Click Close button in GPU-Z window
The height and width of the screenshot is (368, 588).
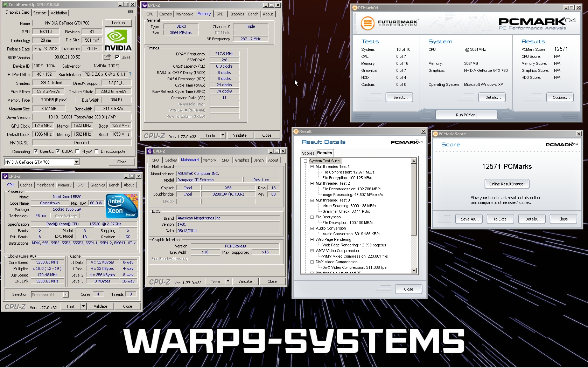click(x=122, y=162)
